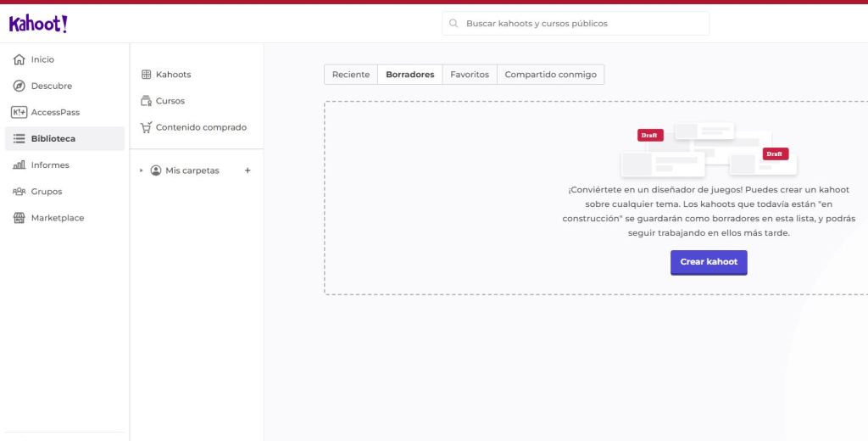Open AccessPass K!+ icon
This screenshot has width=868, height=441.
[19, 112]
